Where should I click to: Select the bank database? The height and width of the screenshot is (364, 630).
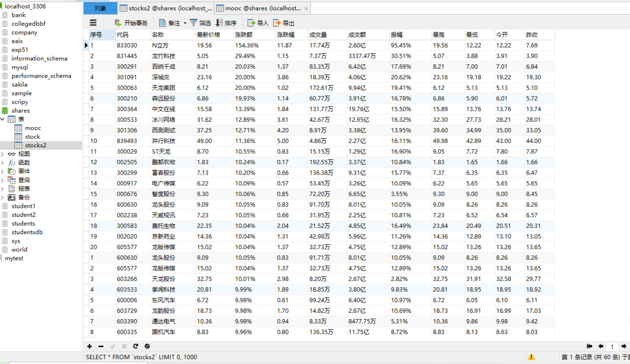(x=18, y=15)
